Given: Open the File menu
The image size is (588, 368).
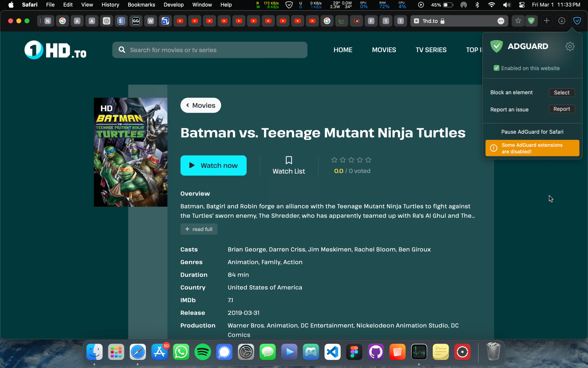Looking at the screenshot, I should pos(50,5).
